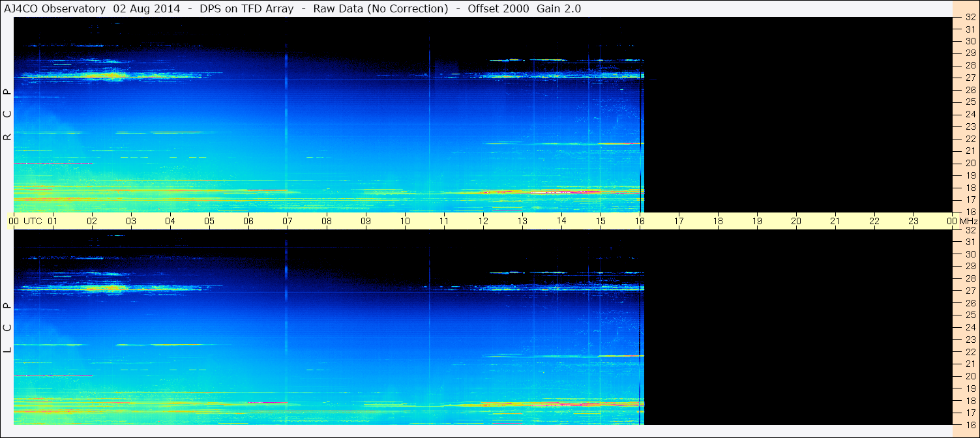Screen dimensions: 980x438
Task: Click the 22 MHz label on LCP scale
Action: point(970,352)
